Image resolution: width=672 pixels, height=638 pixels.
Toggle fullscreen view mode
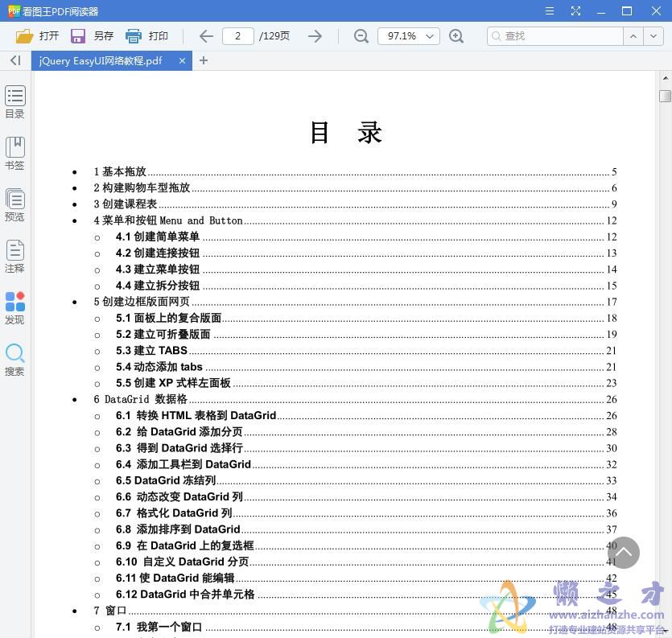(575, 10)
